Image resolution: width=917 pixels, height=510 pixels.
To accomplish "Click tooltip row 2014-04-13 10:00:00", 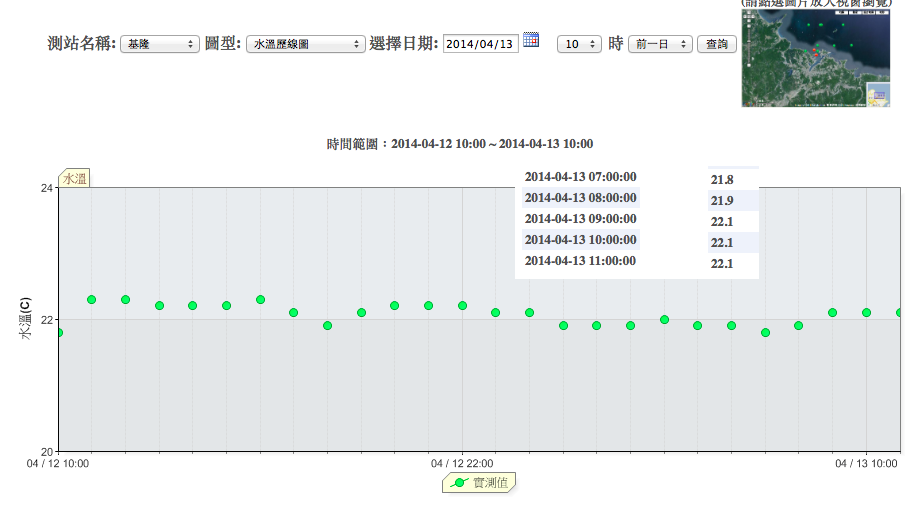I will point(580,240).
